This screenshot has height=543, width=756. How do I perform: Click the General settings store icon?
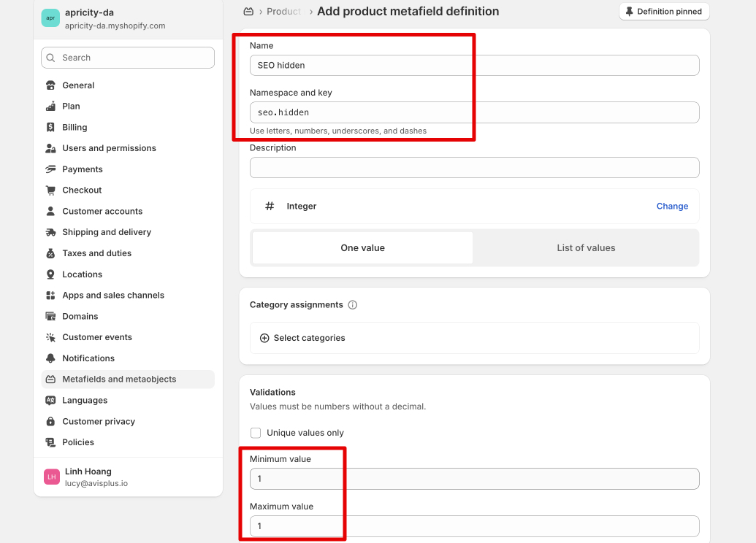[x=50, y=85]
